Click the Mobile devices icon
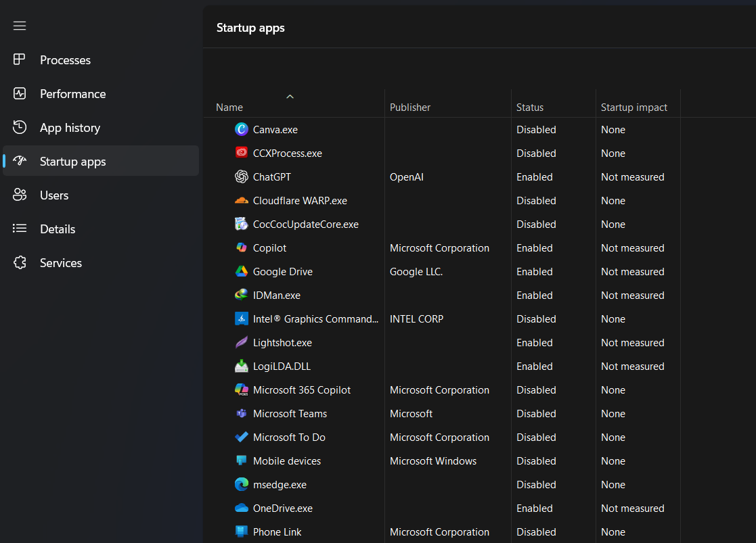Screen dimensions: 756x543 (x=242, y=461)
